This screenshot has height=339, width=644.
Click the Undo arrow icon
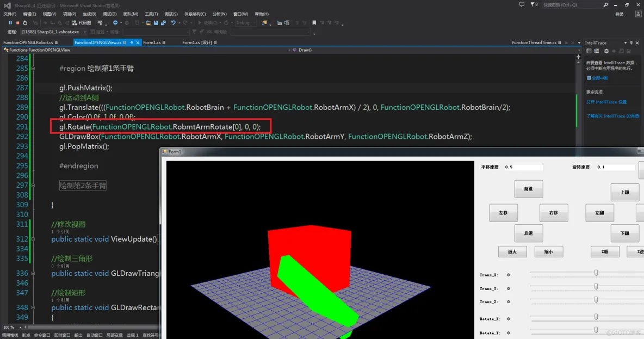[x=174, y=23]
